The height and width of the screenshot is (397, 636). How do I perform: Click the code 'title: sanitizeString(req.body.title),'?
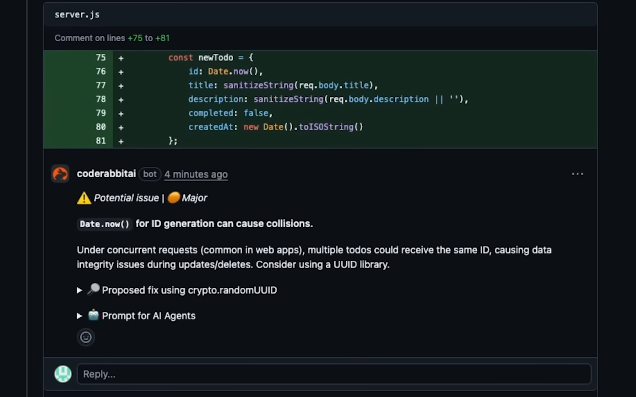click(283, 85)
